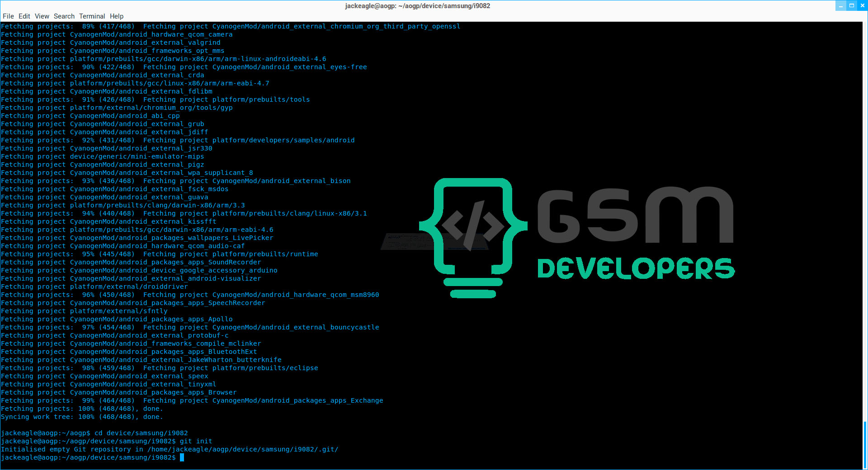Click the JakeWharton_butterknife line
Image resolution: width=868 pixels, height=470 pixels.
(141, 360)
